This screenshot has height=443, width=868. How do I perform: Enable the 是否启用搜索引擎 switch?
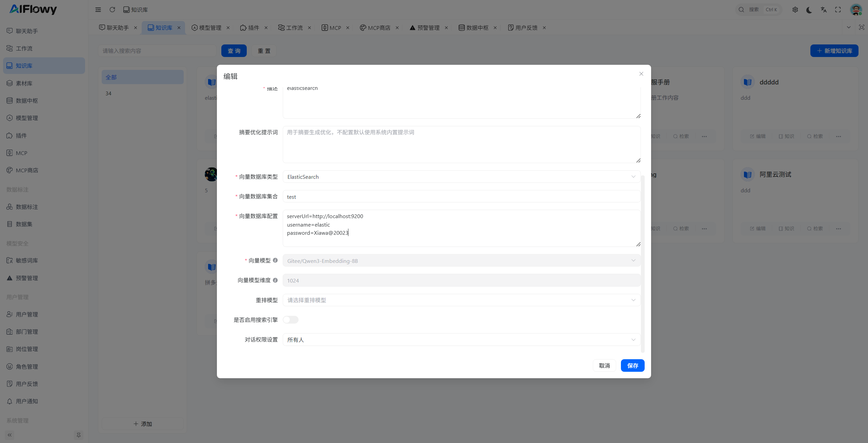(x=290, y=320)
